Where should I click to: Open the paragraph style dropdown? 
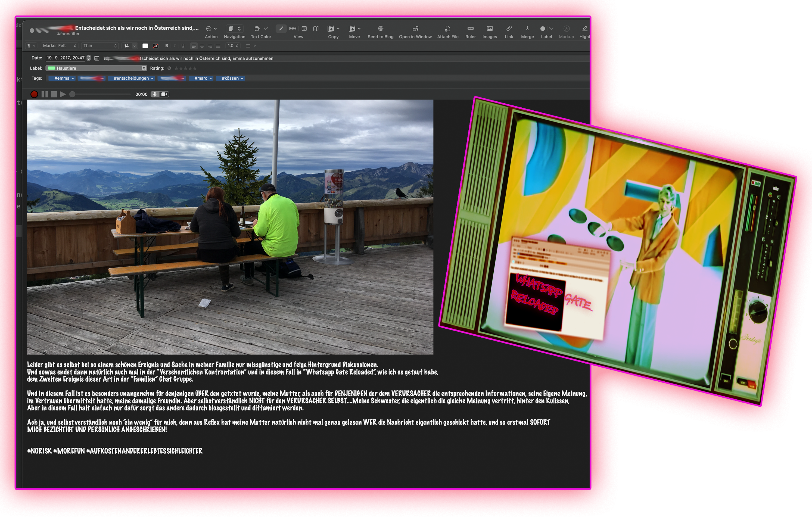coord(31,46)
